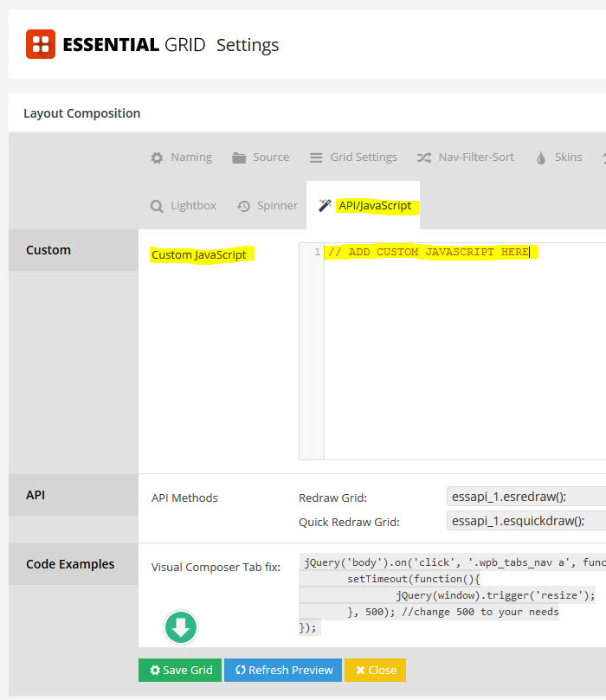The image size is (606, 700).
Task: Click the green download arrow icon
Action: click(x=181, y=627)
